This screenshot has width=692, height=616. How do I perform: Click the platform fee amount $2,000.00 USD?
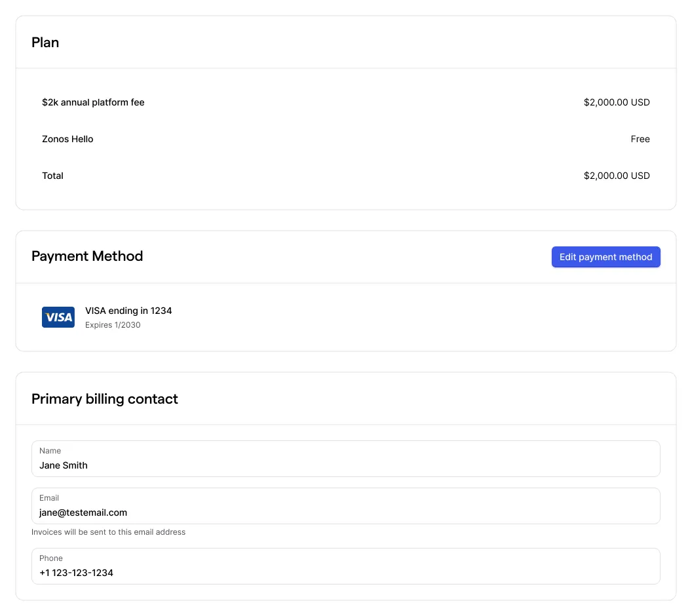click(x=616, y=102)
